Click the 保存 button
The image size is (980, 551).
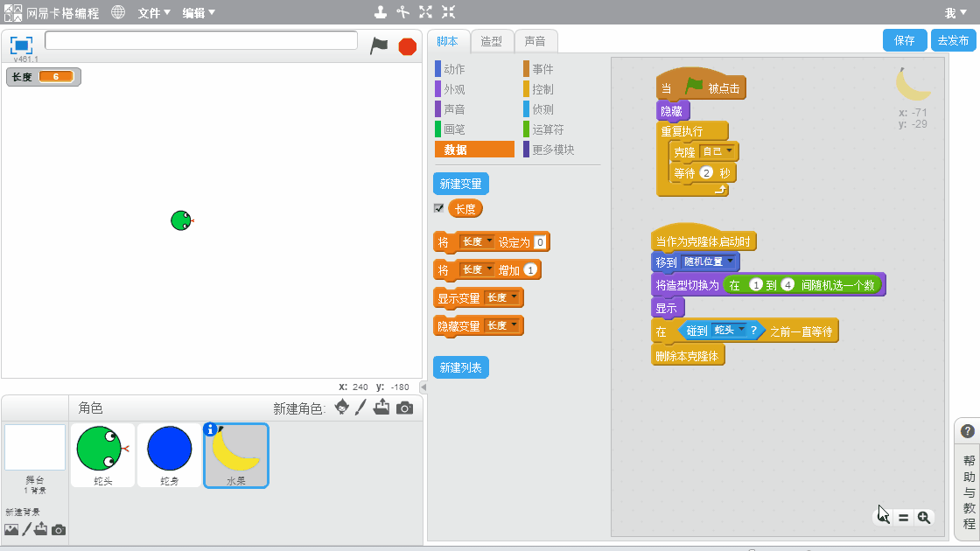tap(904, 40)
